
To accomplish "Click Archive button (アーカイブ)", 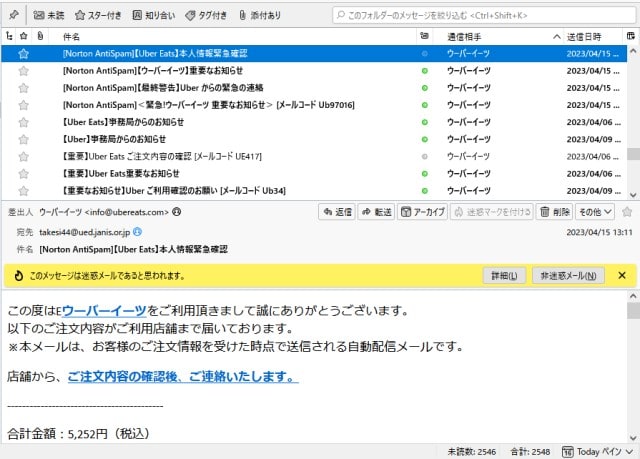I will [x=422, y=212].
